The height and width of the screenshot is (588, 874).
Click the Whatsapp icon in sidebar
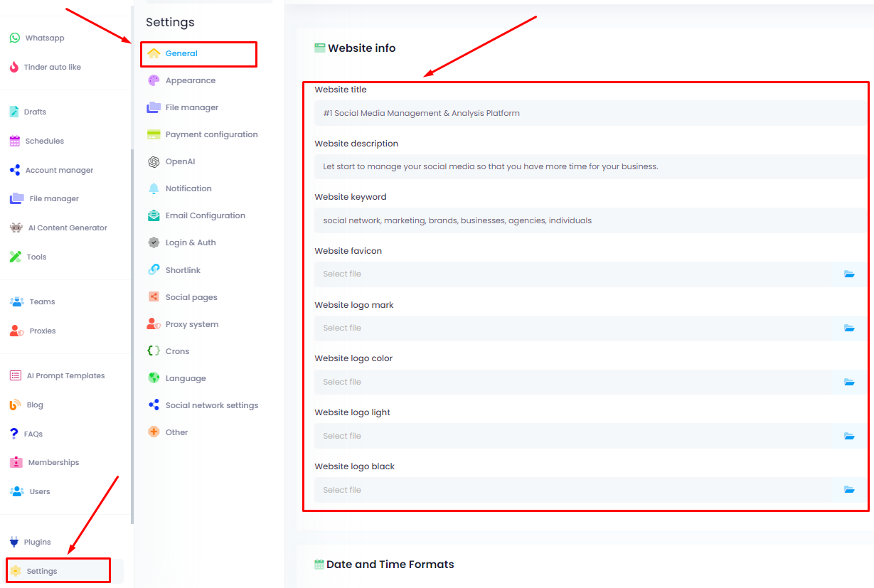pos(15,38)
